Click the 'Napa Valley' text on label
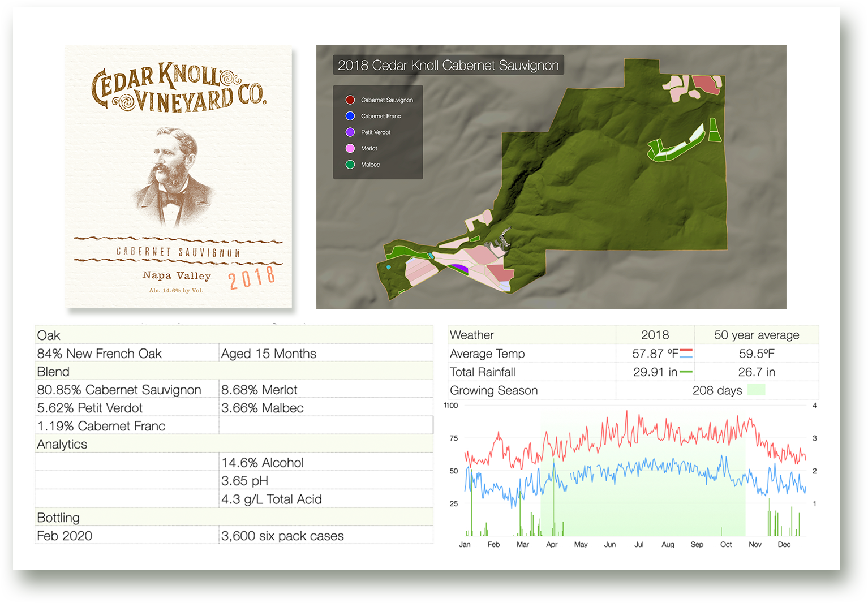 (x=177, y=275)
